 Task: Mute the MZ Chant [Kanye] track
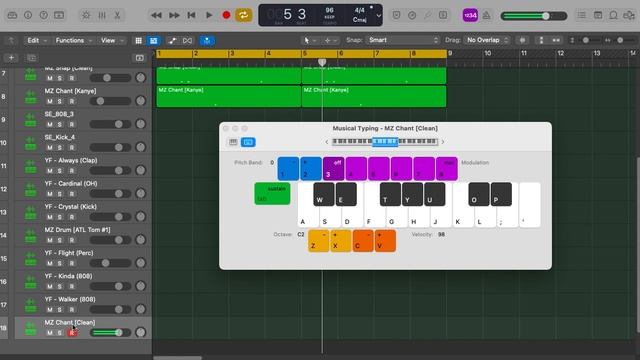(x=50, y=101)
